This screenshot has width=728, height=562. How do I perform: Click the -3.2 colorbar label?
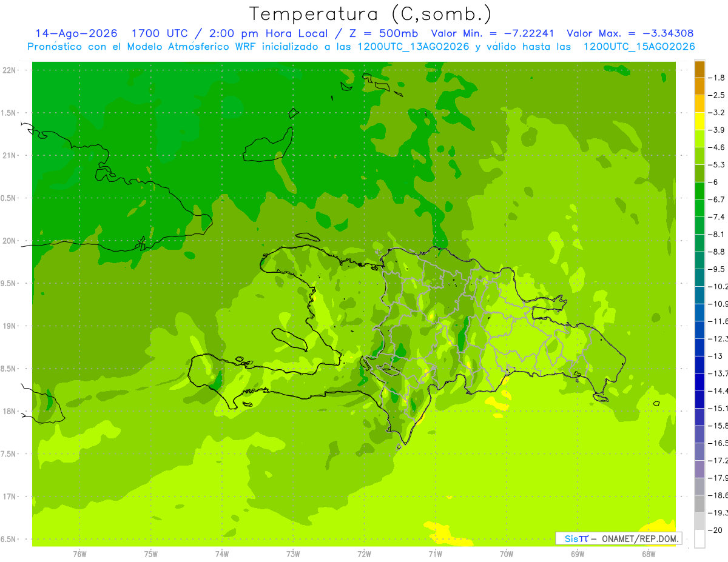coord(716,112)
